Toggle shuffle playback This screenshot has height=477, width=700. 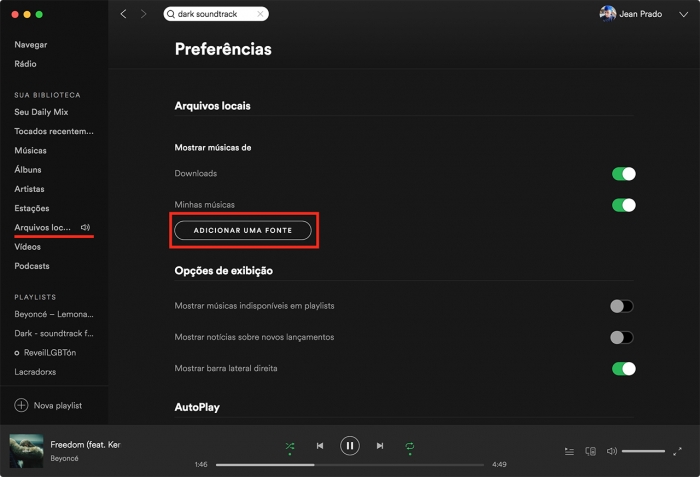click(x=290, y=446)
